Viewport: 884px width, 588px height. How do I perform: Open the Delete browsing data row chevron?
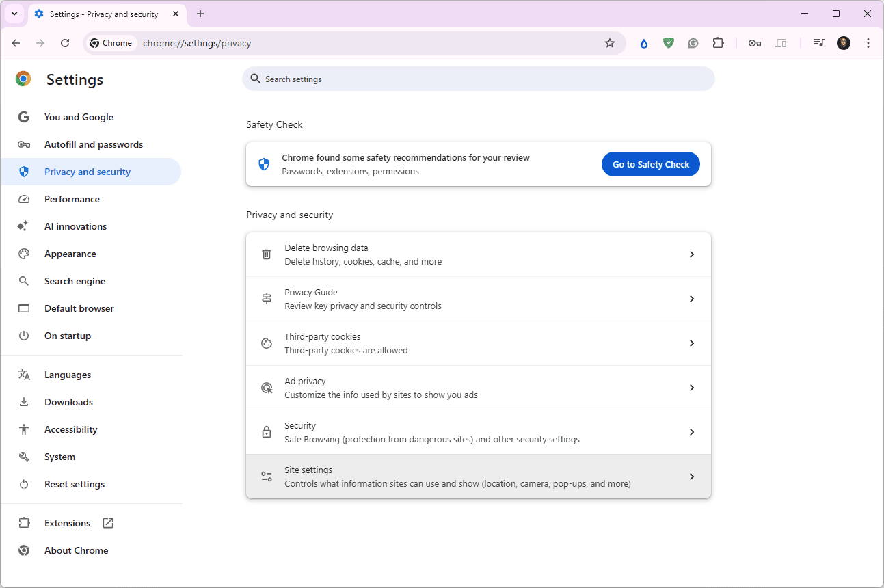click(x=691, y=254)
